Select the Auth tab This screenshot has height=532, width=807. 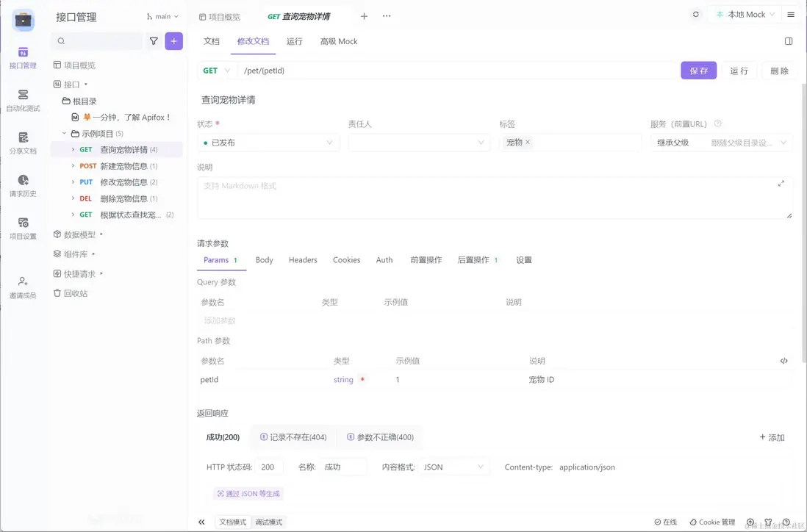pos(384,260)
